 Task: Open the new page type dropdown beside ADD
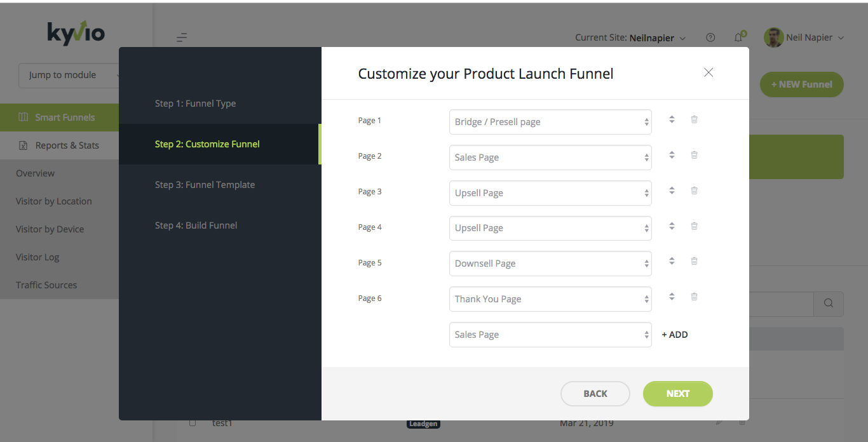(550, 335)
